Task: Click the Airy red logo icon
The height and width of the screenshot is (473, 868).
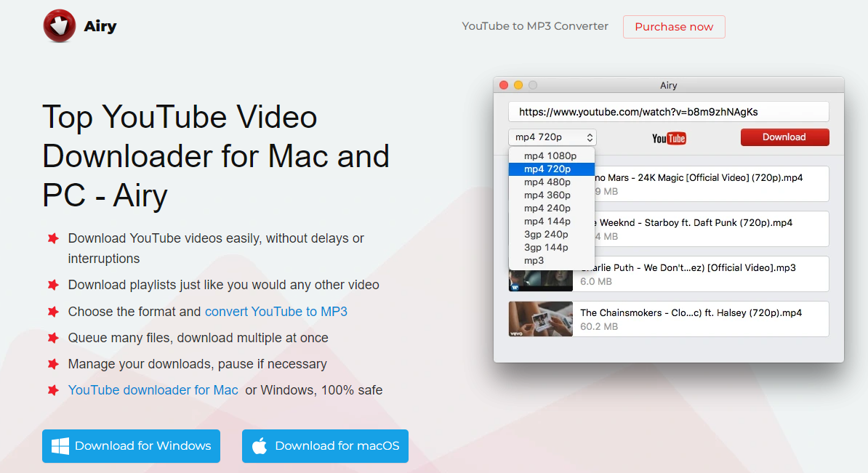Action: coord(59,26)
